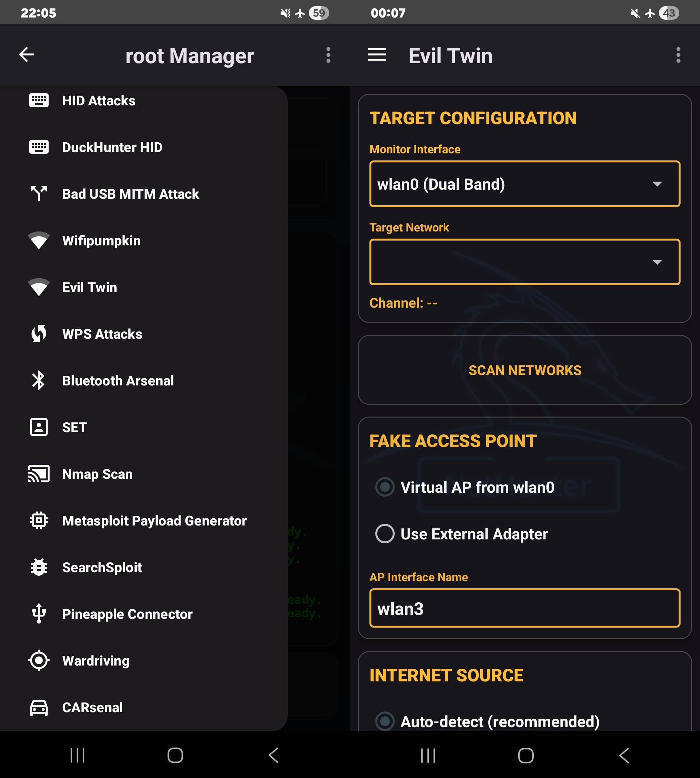
Task: Select Use External Adapter radio button
Action: 385,534
